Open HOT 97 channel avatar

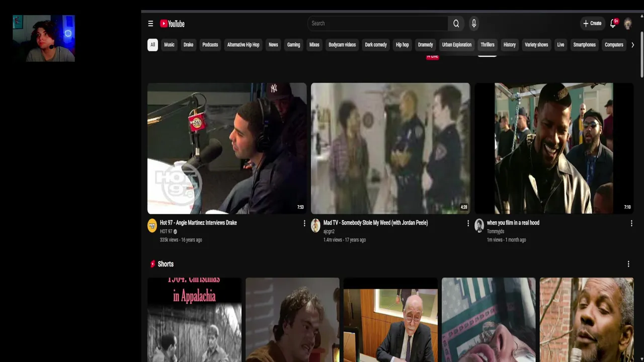[x=152, y=225]
